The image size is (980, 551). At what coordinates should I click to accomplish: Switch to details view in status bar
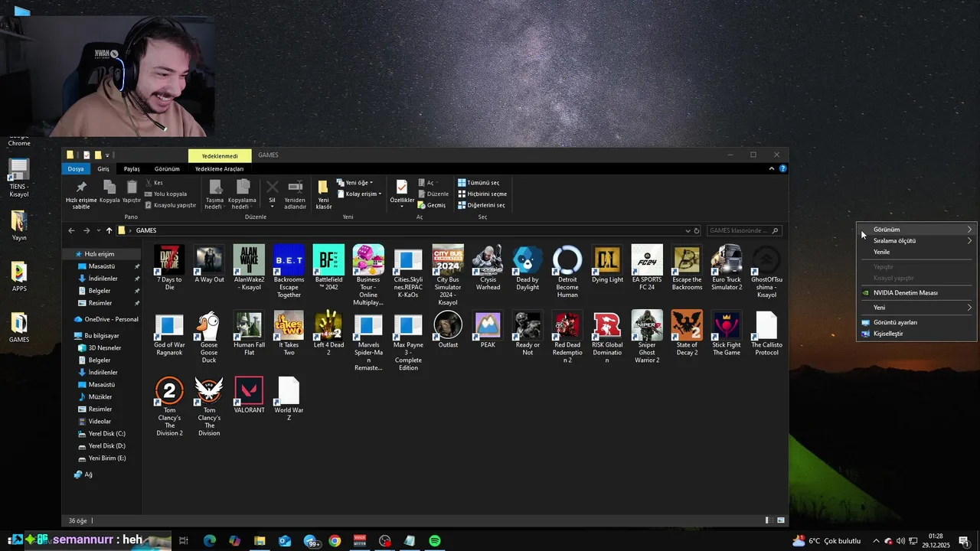pos(771,520)
